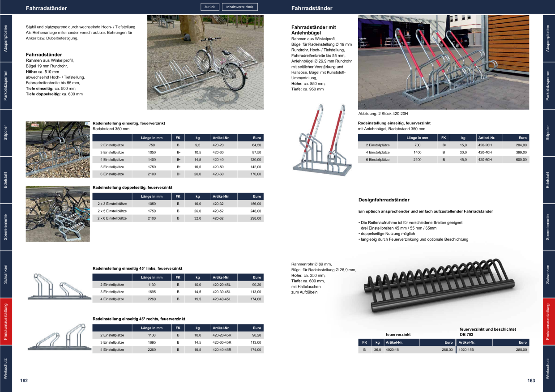
Task: Click article number 420-60H
Action: pos(485,160)
